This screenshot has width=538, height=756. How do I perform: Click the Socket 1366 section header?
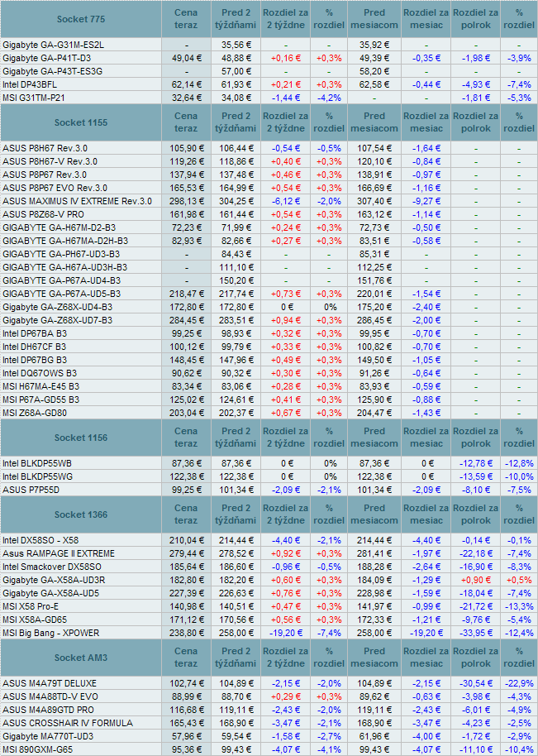click(81, 514)
